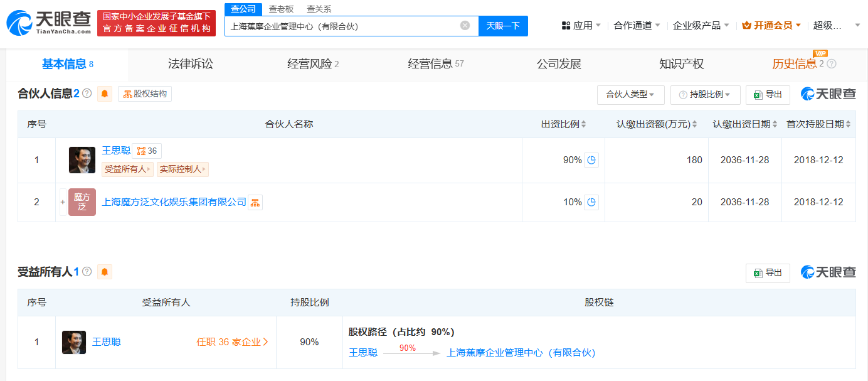Open the pie-chart history icon next to 90%
The image size is (868, 381).
590,160
